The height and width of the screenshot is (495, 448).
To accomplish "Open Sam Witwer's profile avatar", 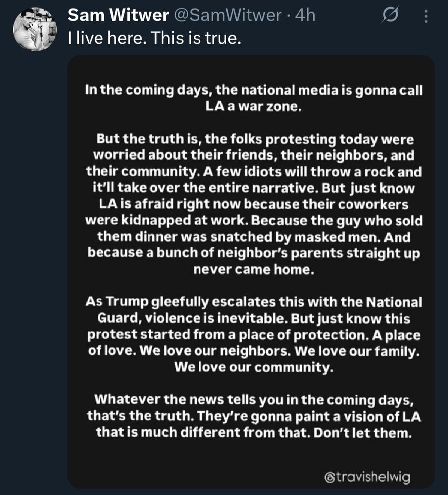I will pyautogui.click(x=35, y=29).
